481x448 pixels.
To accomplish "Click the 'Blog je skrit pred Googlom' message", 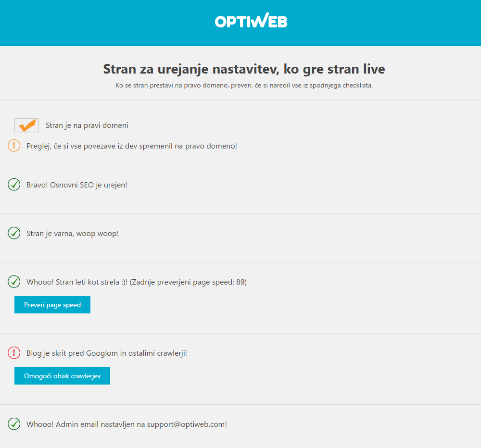I will coord(107,353).
